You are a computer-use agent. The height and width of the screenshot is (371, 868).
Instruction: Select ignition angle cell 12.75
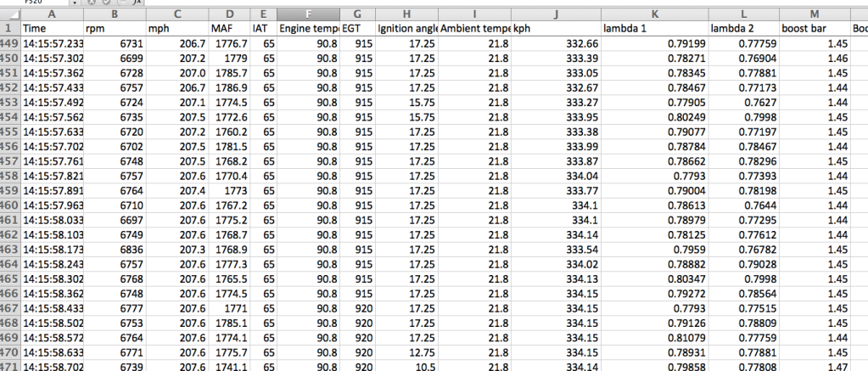pos(406,352)
